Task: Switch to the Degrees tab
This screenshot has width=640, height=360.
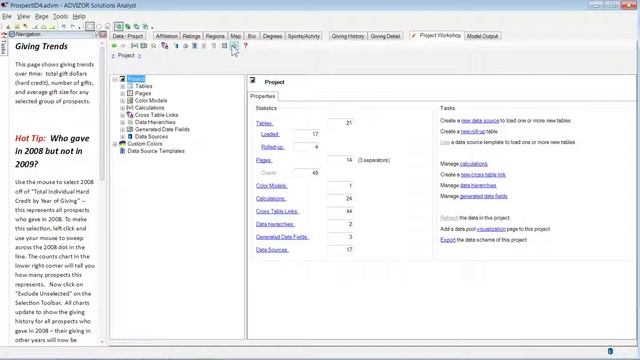Action: (272, 36)
